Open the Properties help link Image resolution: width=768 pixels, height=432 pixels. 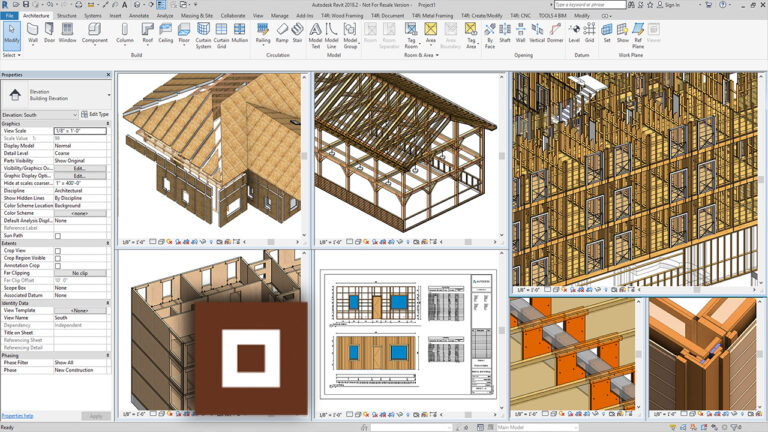[x=18, y=416]
